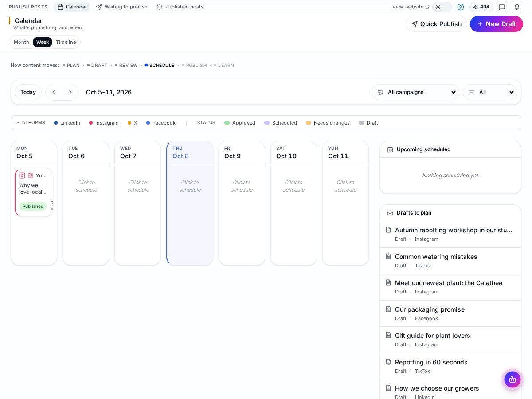Click the PLAN workflow step
Screen dimensions: 532x399
click(71, 66)
